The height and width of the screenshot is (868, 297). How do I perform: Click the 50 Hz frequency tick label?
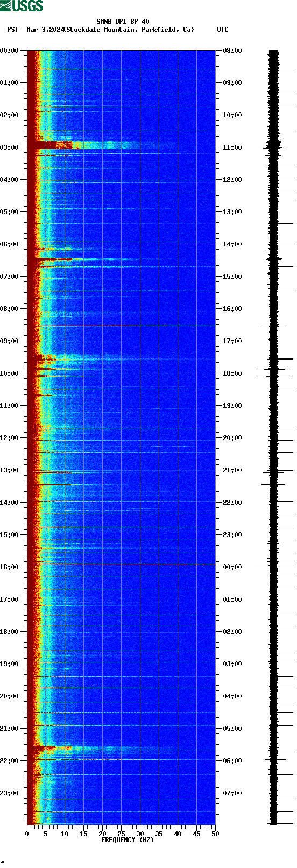point(215,834)
